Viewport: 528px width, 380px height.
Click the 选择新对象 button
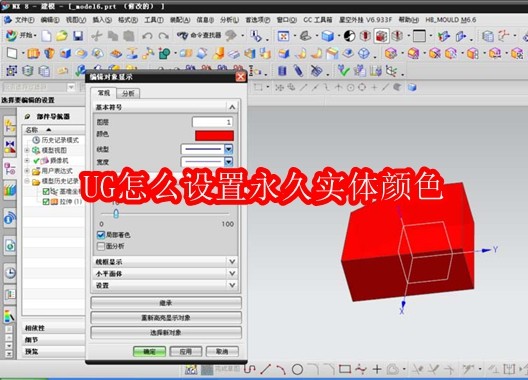click(x=166, y=332)
